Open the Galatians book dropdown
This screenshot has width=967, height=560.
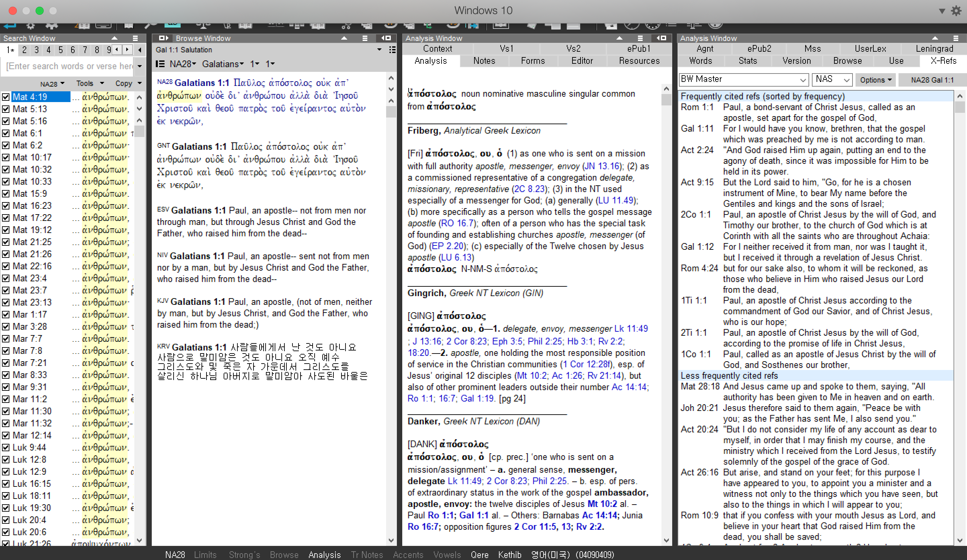223,64
